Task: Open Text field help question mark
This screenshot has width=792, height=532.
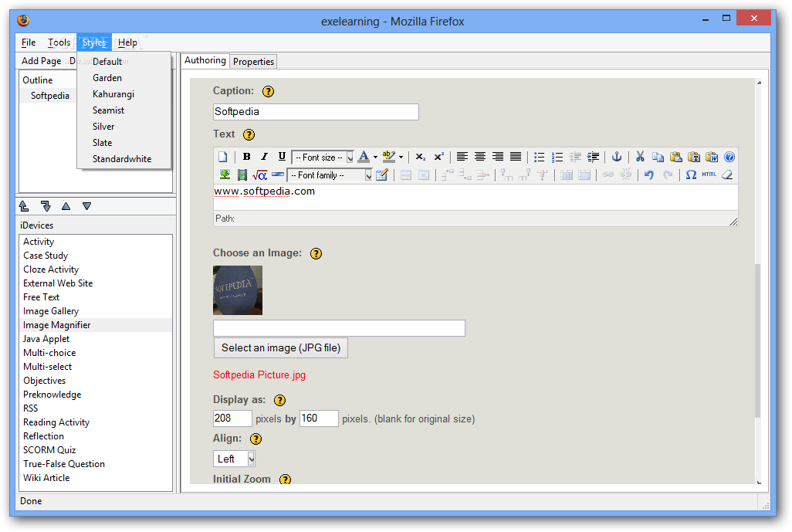Action: [249, 135]
